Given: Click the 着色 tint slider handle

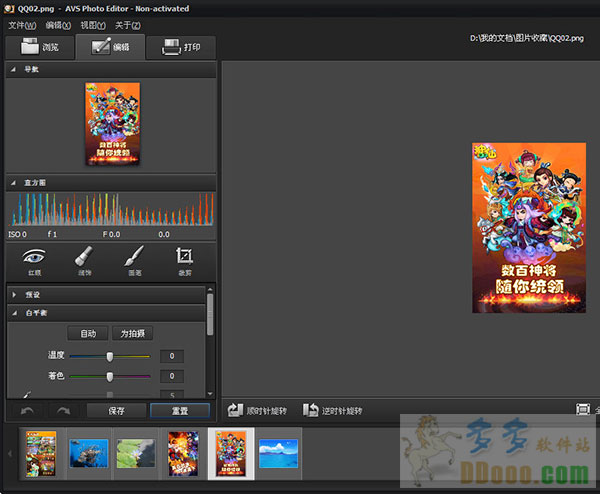Looking at the screenshot, I should (x=110, y=377).
